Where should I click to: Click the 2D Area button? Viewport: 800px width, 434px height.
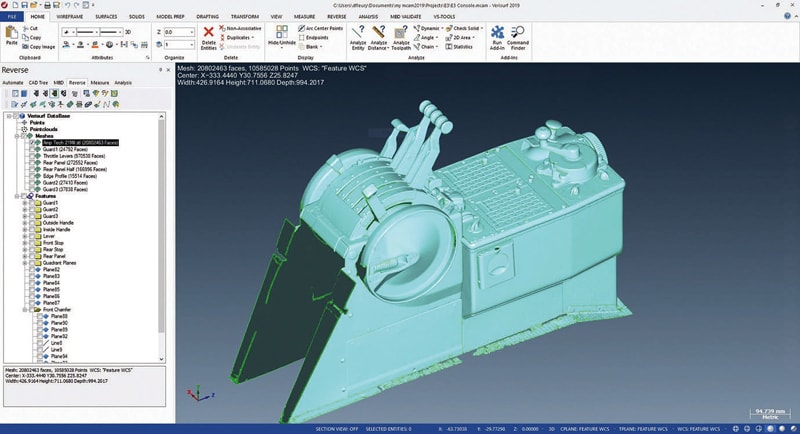point(460,38)
